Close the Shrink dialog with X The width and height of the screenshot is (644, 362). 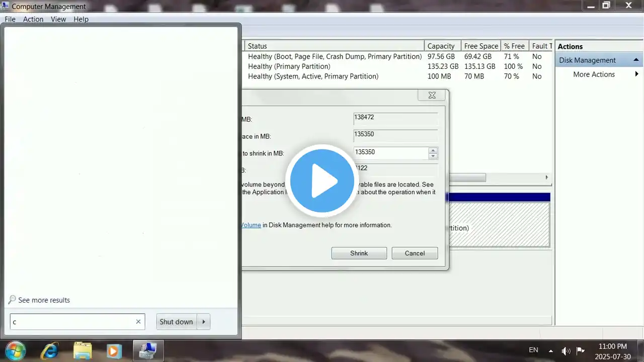tap(432, 95)
